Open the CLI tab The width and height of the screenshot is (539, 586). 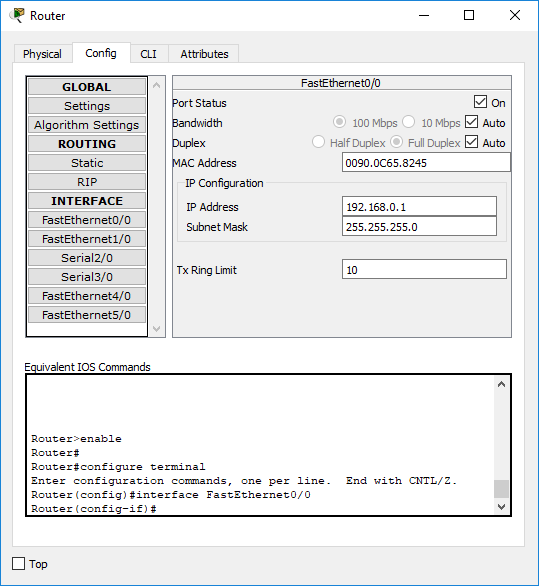coord(148,54)
